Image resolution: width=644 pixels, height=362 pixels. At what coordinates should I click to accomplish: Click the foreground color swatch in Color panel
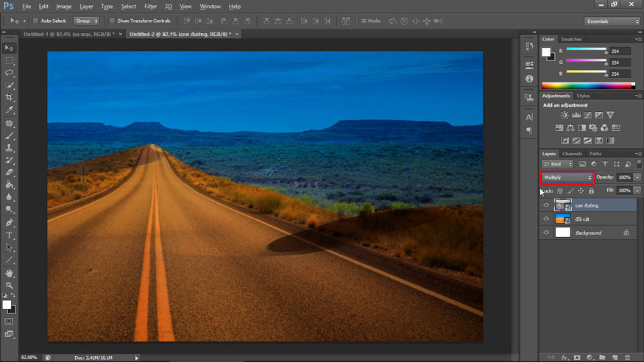point(546,52)
